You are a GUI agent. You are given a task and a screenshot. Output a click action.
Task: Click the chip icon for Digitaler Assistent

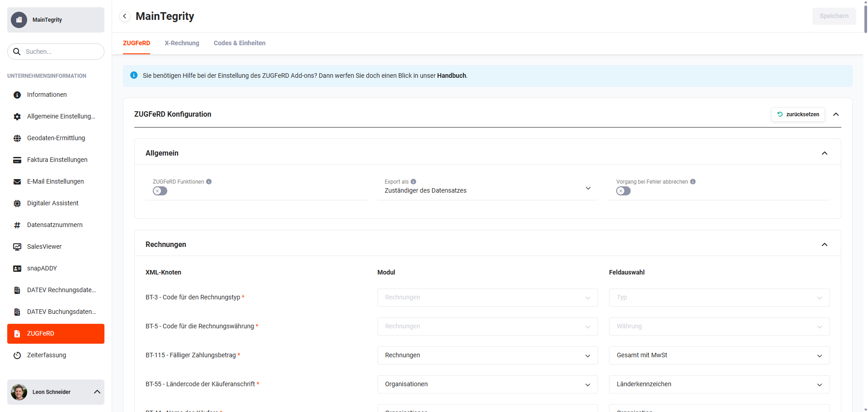pyautogui.click(x=17, y=204)
